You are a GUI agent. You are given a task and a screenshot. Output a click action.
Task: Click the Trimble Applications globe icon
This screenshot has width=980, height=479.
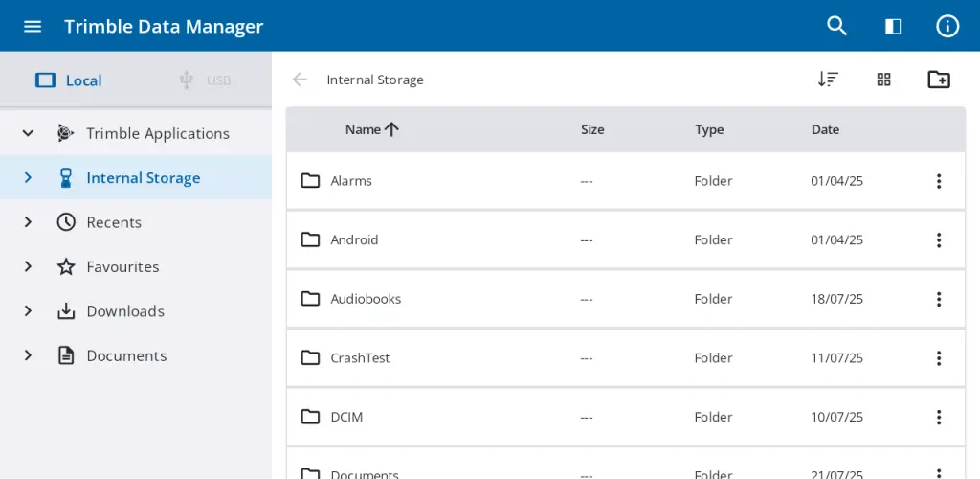(66, 133)
